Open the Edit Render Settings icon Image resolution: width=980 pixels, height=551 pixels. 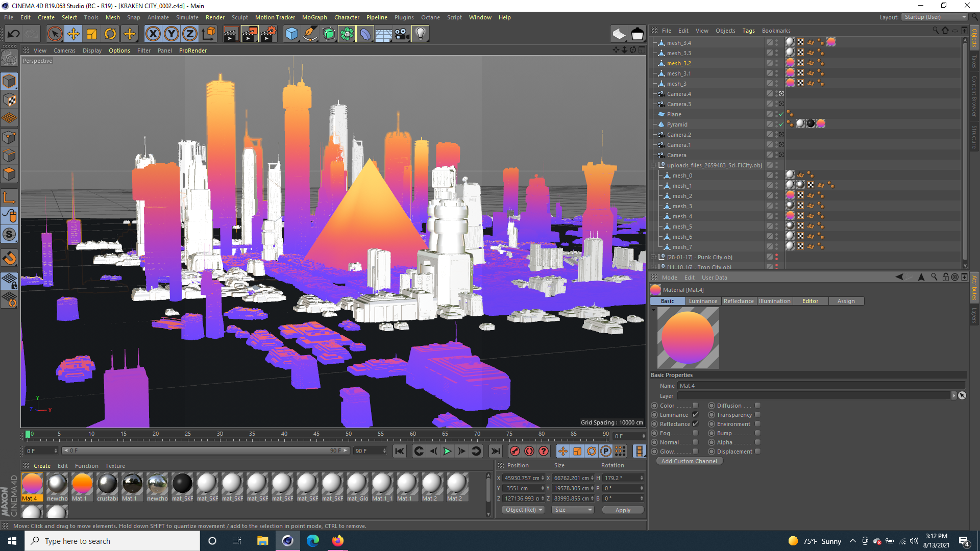(x=268, y=34)
